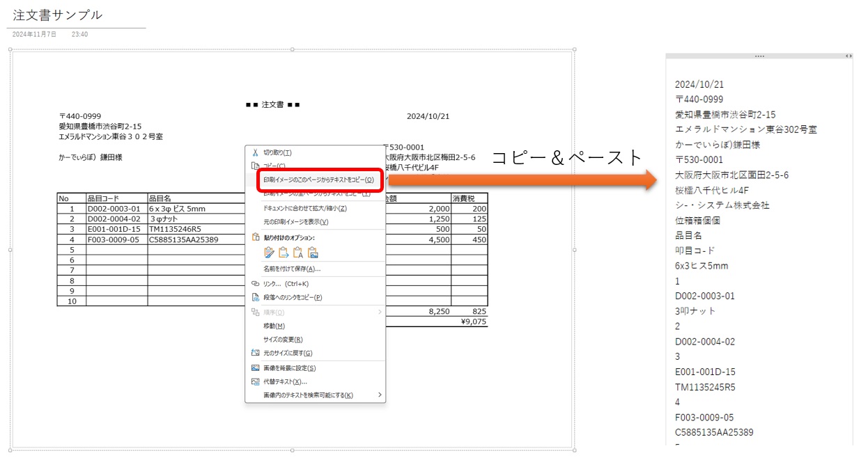The width and height of the screenshot is (868, 460).
Task: Click the 元のサイズに戻す icon
Action: (255, 354)
